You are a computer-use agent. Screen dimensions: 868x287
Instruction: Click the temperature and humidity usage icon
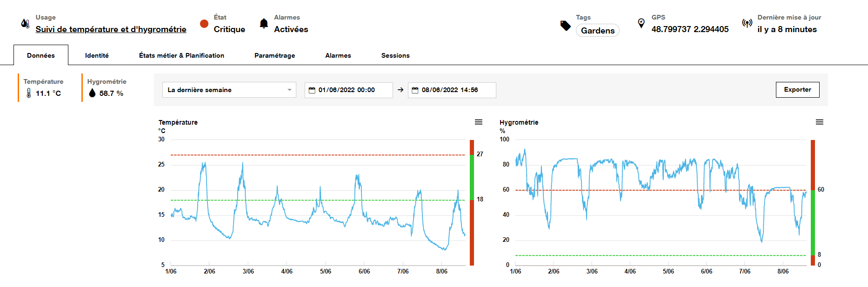tap(25, 23)
